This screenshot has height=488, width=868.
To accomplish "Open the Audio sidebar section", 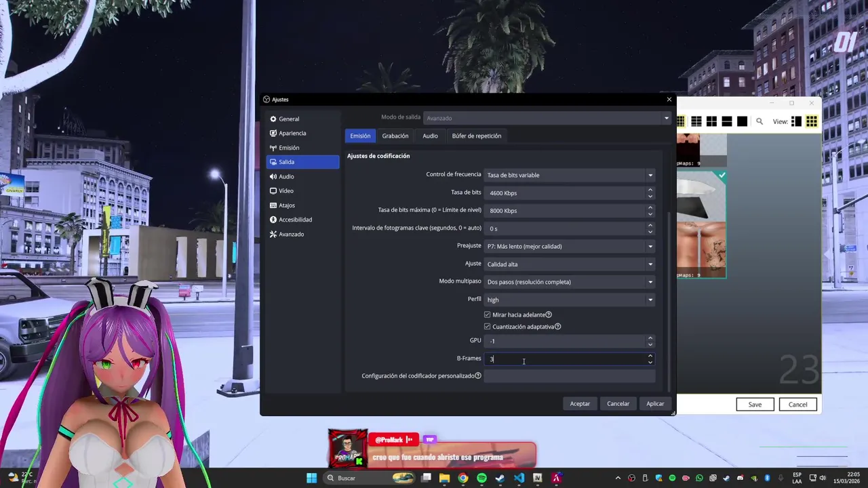I will [x=302, y=176].
